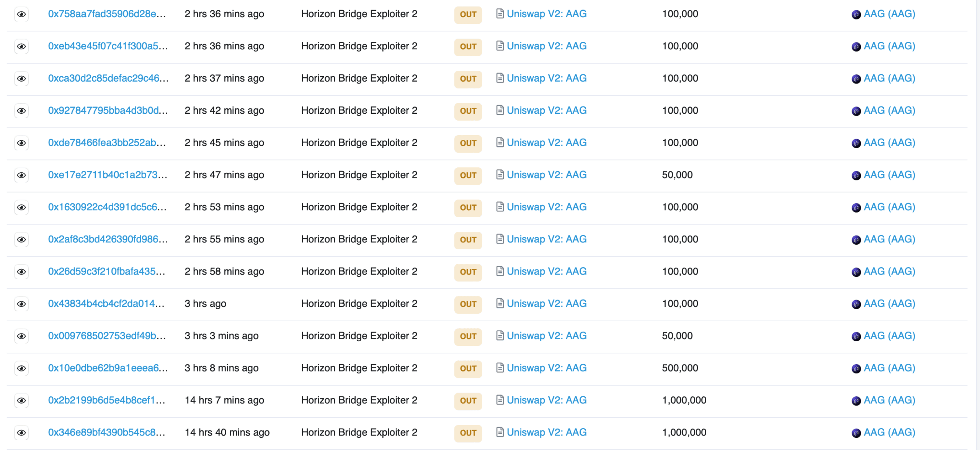980x450 pixels.
Task: Click the AAG token logo in the 3 hrs ago row
Action: click(x=856, y=304)
